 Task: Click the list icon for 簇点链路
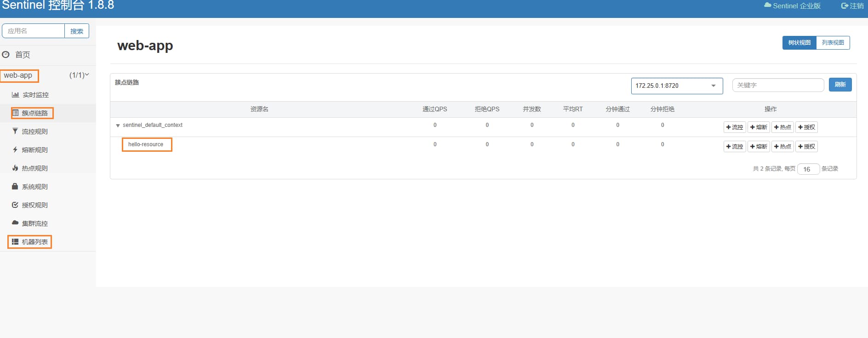[16, 113]
